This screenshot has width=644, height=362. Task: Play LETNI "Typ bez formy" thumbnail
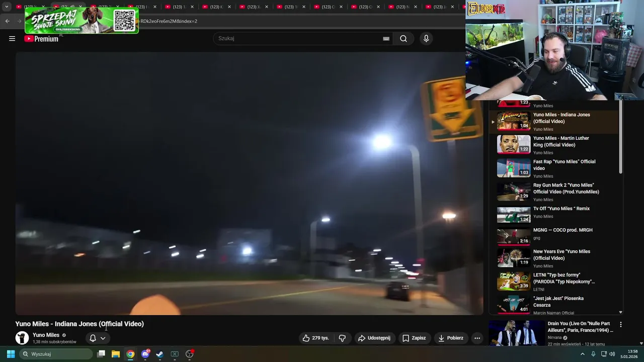[x=514, y=281]
